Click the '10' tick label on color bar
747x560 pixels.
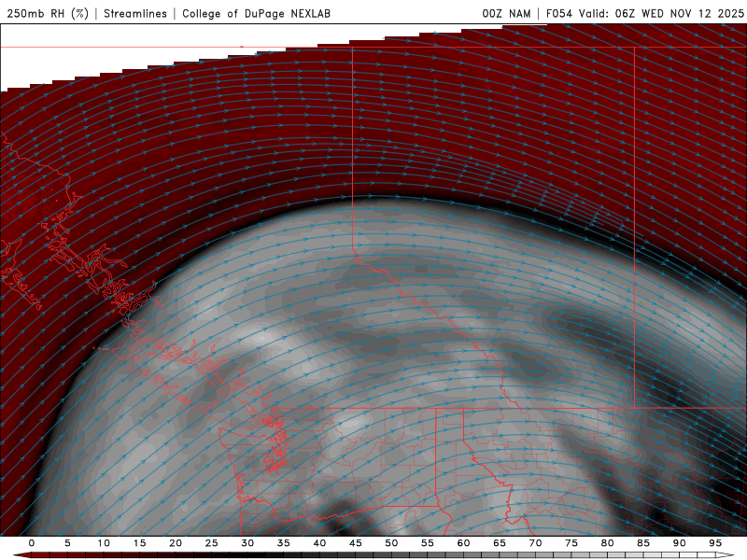pyautogui.click(x=104, y=543)
